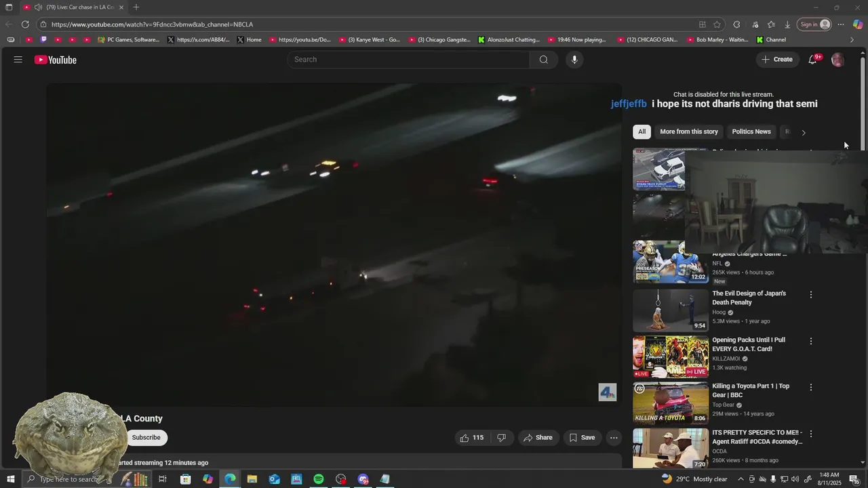Click the search magnifier button
This screenshot has height=488, width=868.
(543, 60)
